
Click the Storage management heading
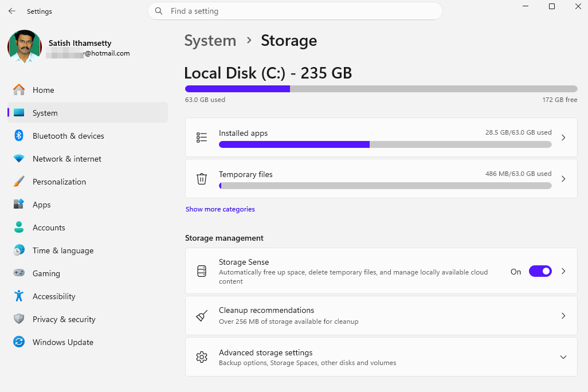coord(224,238)
